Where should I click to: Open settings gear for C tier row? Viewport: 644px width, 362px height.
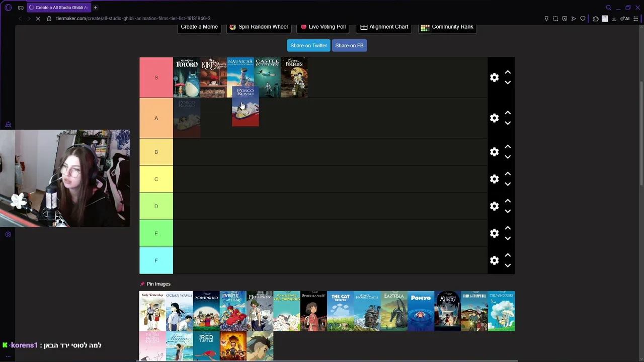[x=495, y=179]
